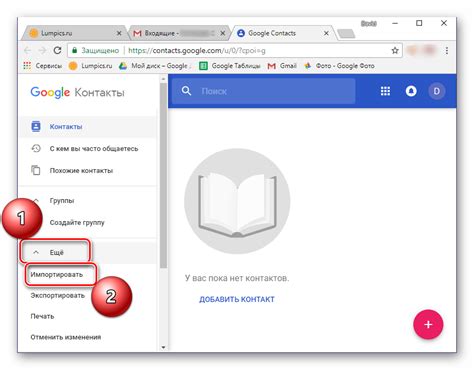Screen dimensions: 474x370
Task: Click the magnifier search icon
Action: tap(186, 91)
